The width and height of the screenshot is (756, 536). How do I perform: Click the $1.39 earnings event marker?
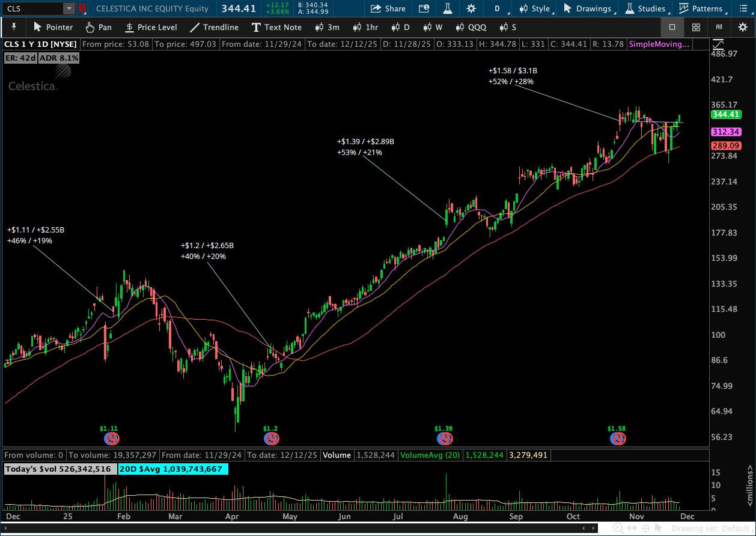click(x=444, y=439)
